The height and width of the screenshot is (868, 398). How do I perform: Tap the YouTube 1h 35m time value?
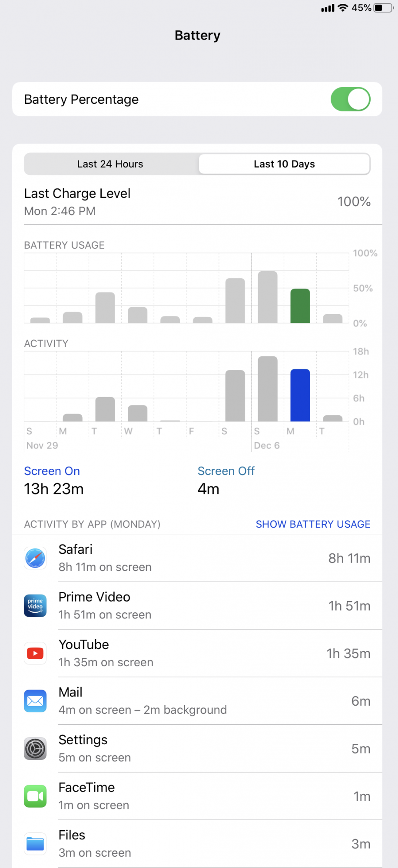click(348, 654)
